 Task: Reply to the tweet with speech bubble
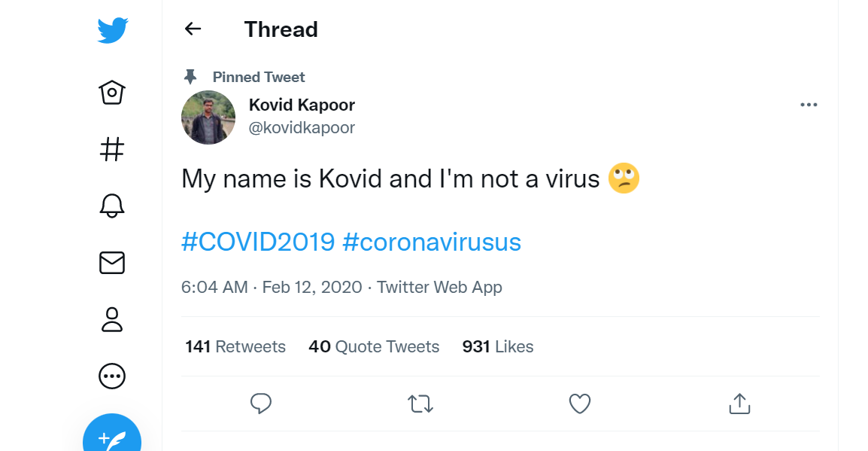(x=260, y=404)
